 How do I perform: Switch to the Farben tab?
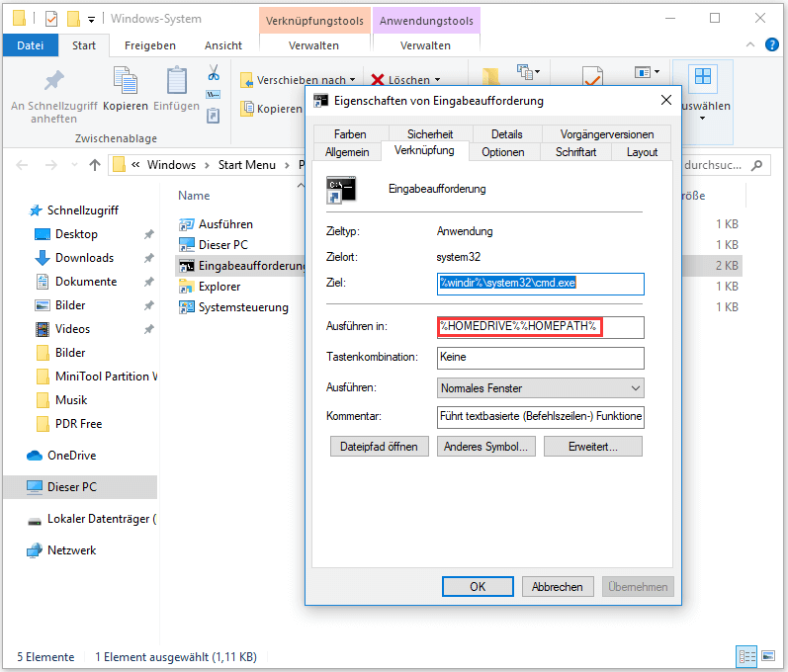[350, 134]
